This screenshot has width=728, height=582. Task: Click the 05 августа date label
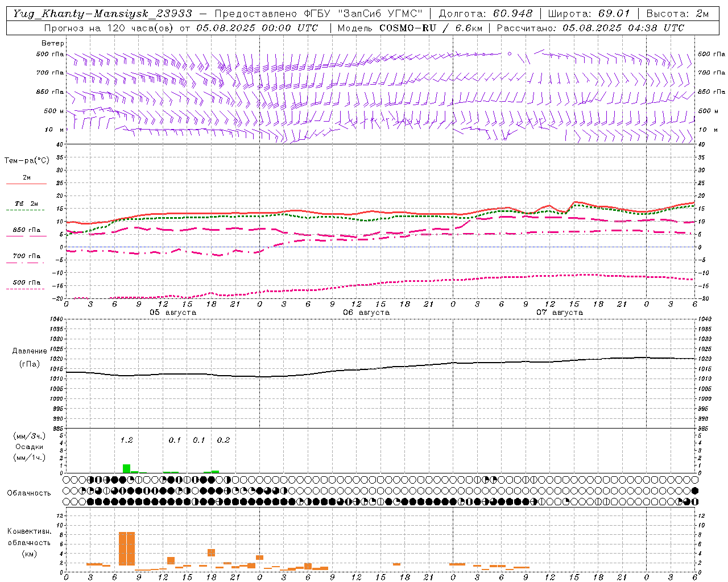pyautogui.click(x=172, y=313)
